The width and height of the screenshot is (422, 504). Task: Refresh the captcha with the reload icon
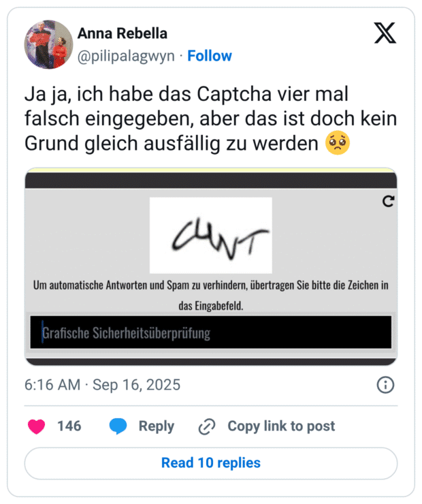(388, 202)
